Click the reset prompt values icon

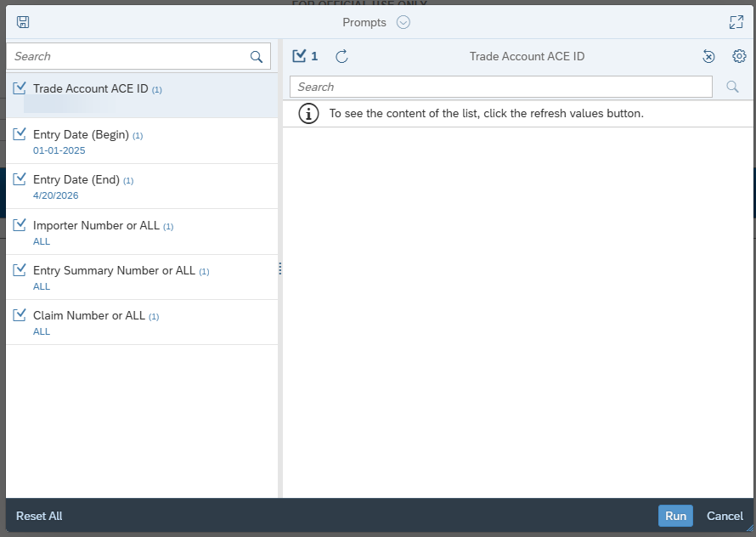pos(709,56)
